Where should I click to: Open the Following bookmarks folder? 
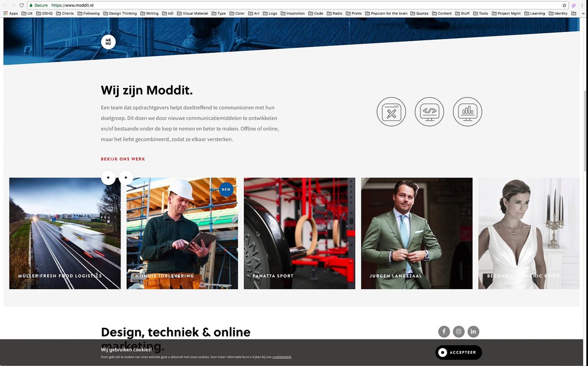88,13
